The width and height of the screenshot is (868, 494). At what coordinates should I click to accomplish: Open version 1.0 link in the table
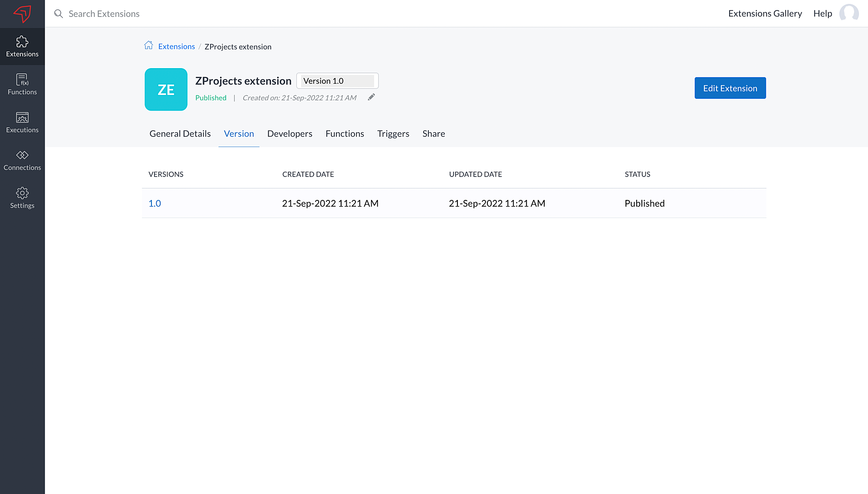pos(155,203)
